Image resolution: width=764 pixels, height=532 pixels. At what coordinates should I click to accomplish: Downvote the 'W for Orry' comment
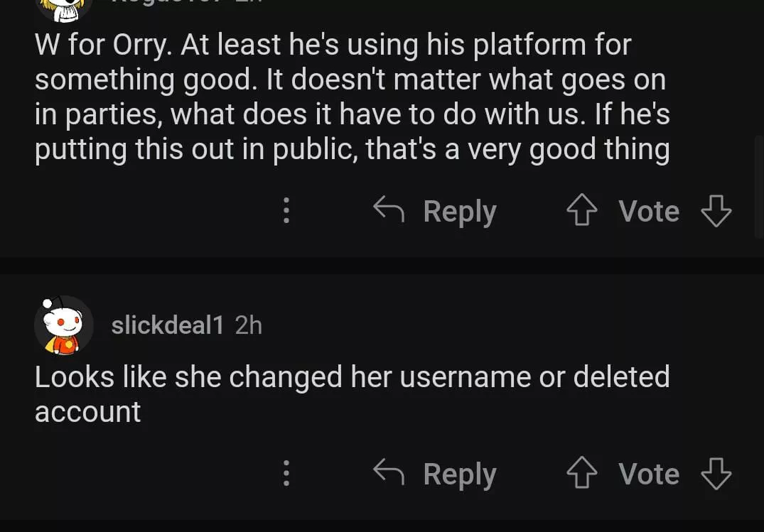pyautogui.click(x=716, y=211)
